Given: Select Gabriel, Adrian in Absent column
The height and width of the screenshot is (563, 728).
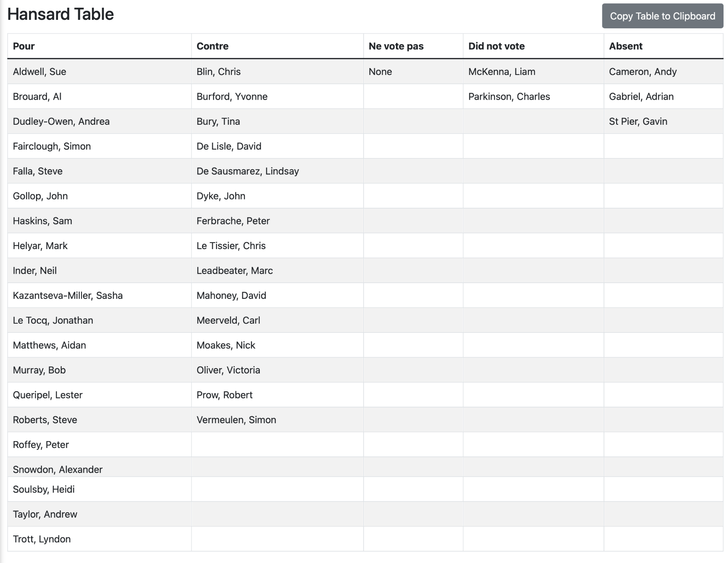Looking at the screenshot, I should (x=664, y=96).
